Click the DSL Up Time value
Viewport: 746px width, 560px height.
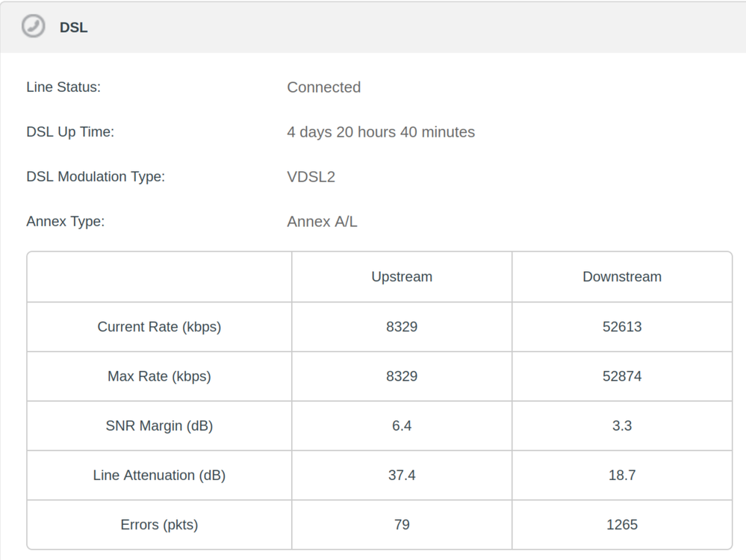click(x=381, y=132)
